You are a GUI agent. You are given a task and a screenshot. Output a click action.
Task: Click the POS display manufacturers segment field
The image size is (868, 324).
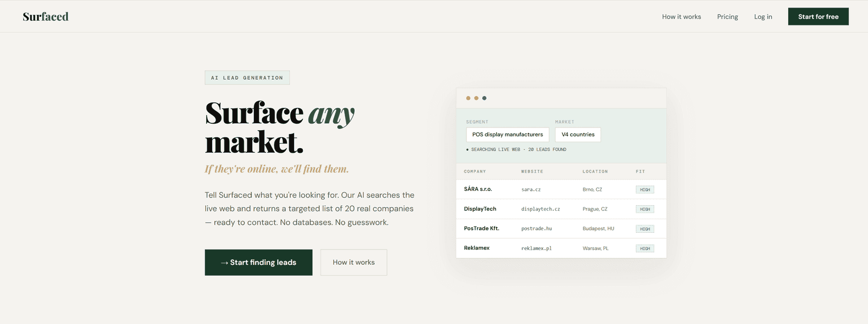507,135
